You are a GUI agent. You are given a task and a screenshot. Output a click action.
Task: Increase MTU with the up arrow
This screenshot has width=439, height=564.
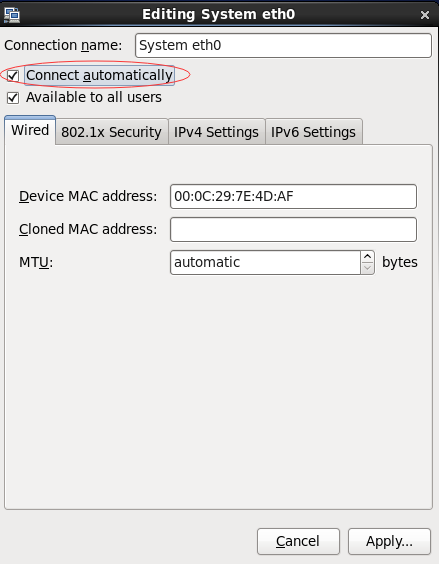point(367,257)
